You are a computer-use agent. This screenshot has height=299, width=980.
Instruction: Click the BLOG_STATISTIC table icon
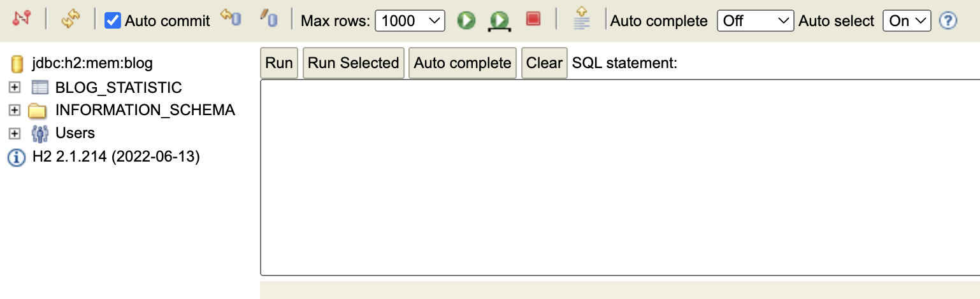pyautogui.click(x=40, y=88)
